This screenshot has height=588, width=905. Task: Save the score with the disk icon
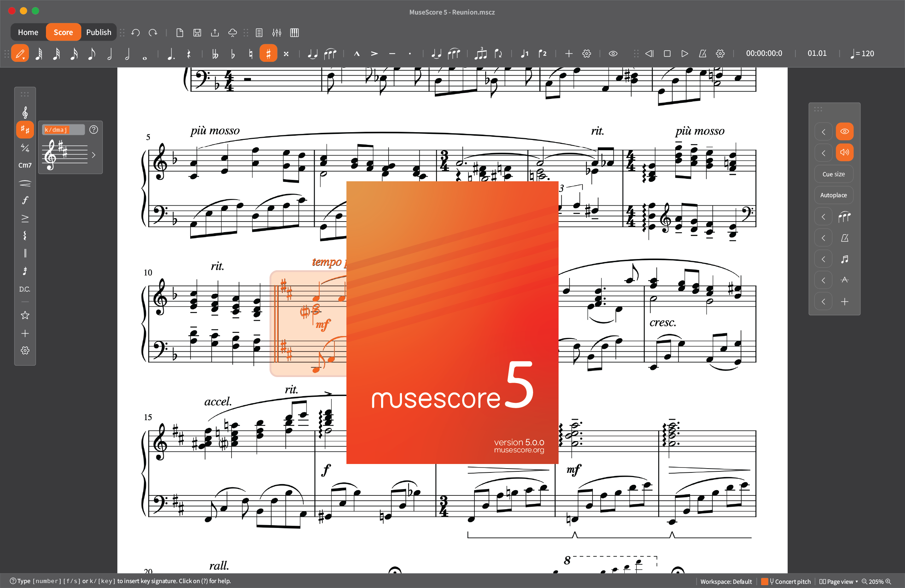197,33
